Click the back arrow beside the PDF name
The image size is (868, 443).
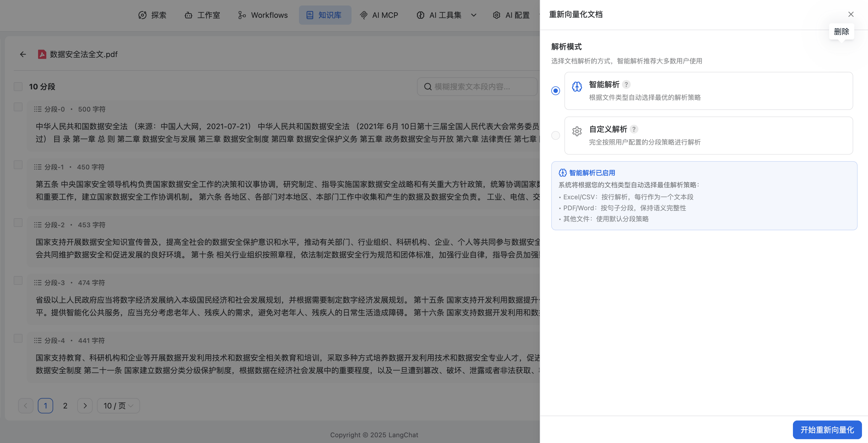22,54
